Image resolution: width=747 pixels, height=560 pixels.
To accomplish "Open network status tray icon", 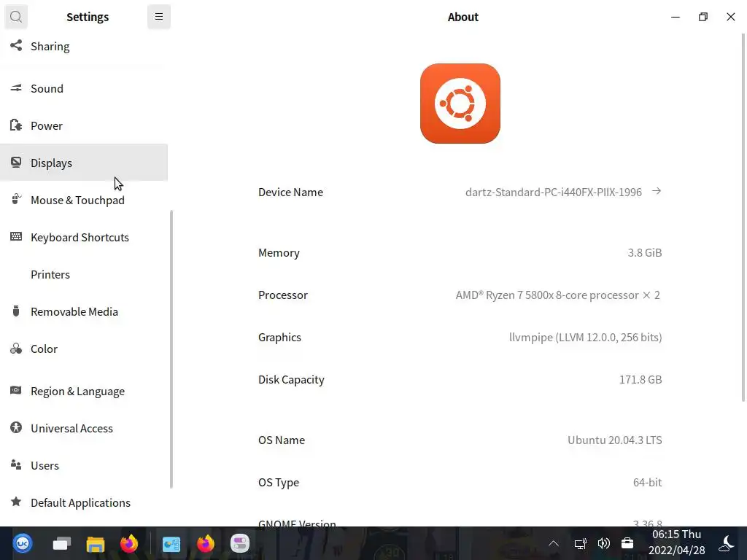I will coord(580,543).
